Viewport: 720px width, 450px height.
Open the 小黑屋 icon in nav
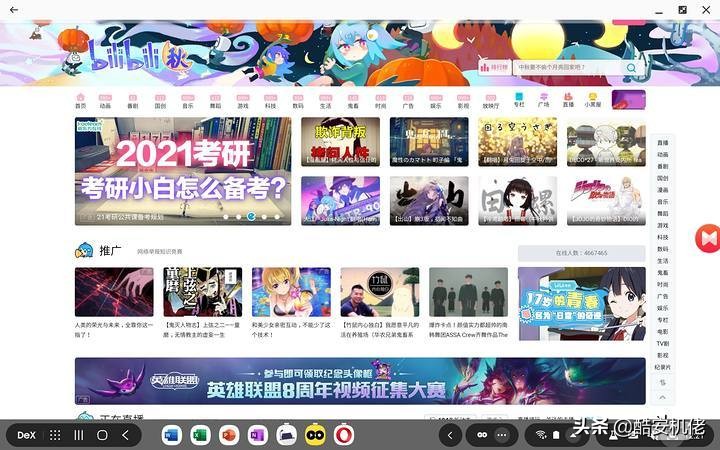pos(593,100)
